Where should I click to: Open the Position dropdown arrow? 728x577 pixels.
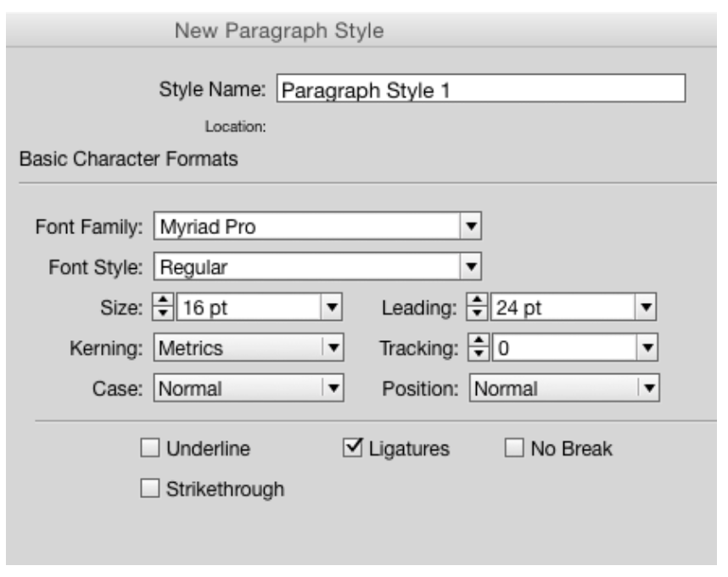(x=649, y=389)
